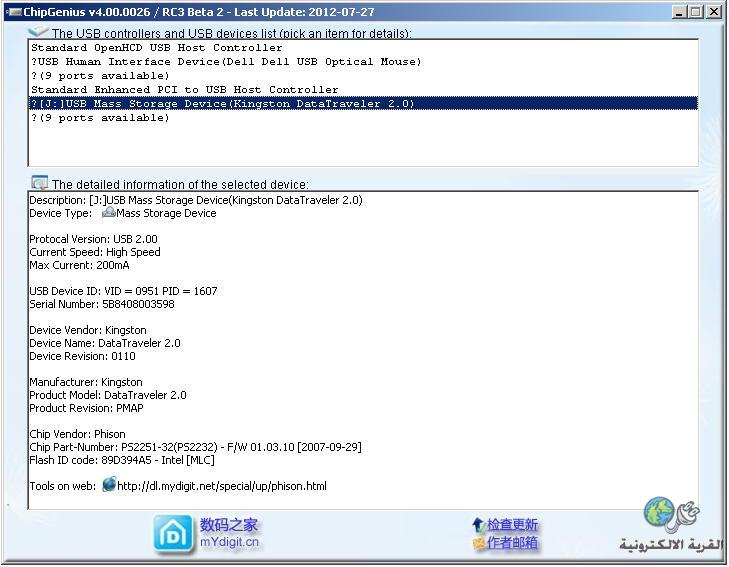The height and width of the screenshot is (567, 729).
Task: Click the Device Name: DataTraveler 2.0 line
Action: click(105, 343)
